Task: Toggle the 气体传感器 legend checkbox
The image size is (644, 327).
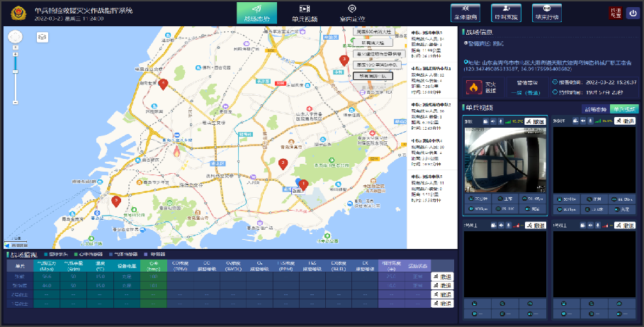Action: 115,254
